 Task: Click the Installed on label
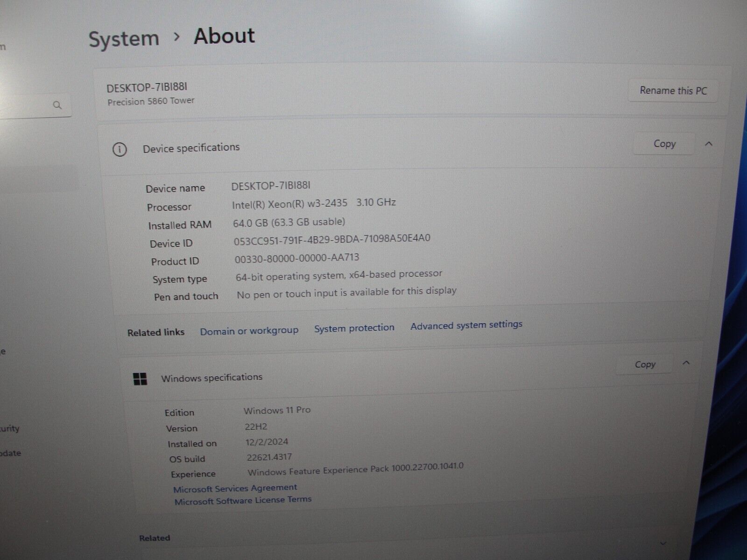click(x=192, y=444)
